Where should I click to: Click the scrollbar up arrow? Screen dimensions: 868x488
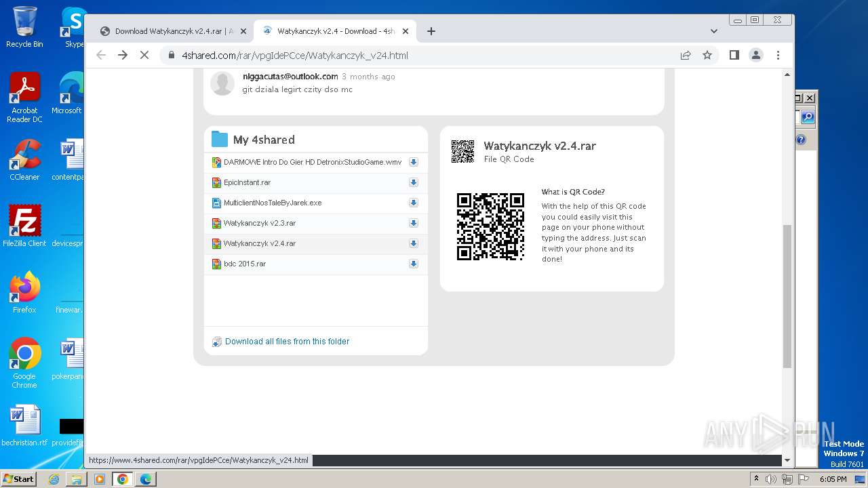click(x=787, y=75)
